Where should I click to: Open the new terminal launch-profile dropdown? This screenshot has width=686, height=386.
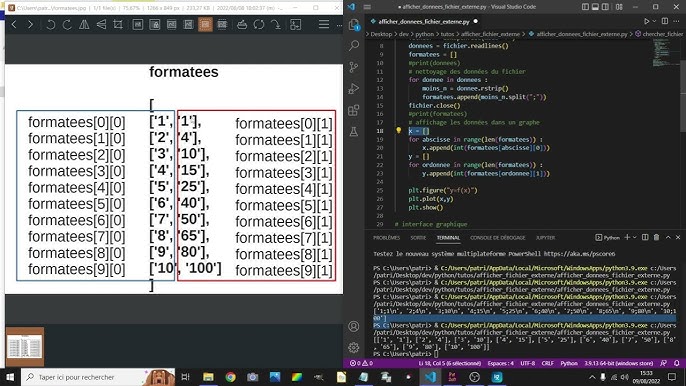pyautogui.click(x=634, y=237)
